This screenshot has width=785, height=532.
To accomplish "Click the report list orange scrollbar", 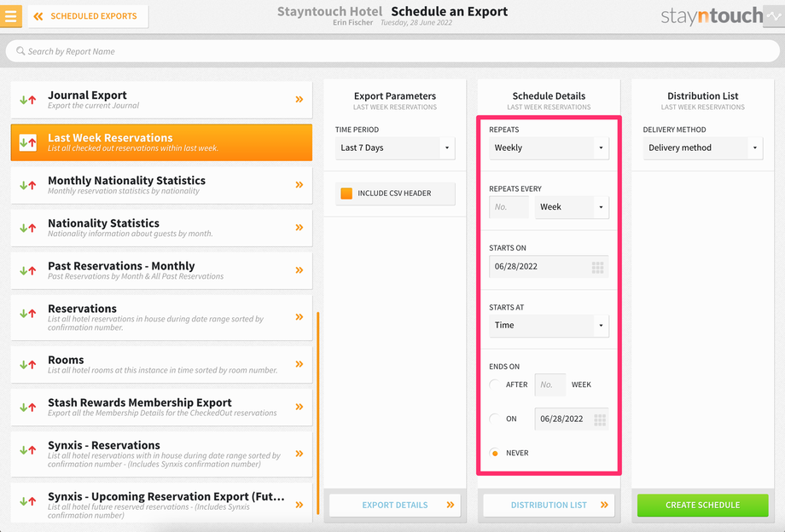I will point(318,413).
